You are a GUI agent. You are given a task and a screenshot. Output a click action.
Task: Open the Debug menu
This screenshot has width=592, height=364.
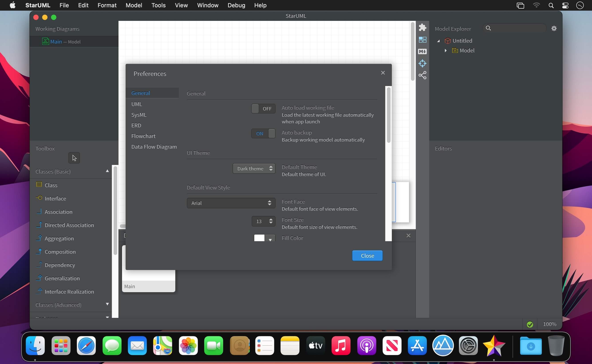[236, 5]
